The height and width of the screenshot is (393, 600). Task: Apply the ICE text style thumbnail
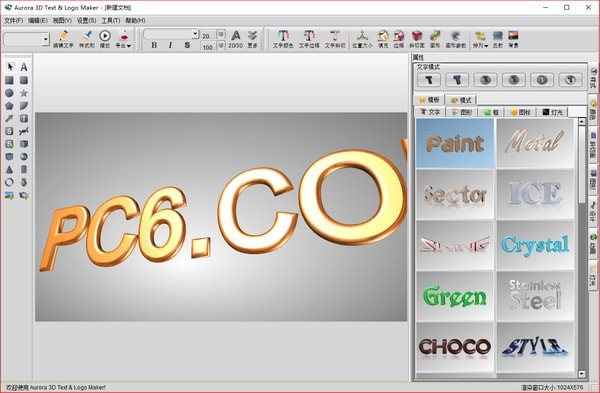(x=535, y=194)
